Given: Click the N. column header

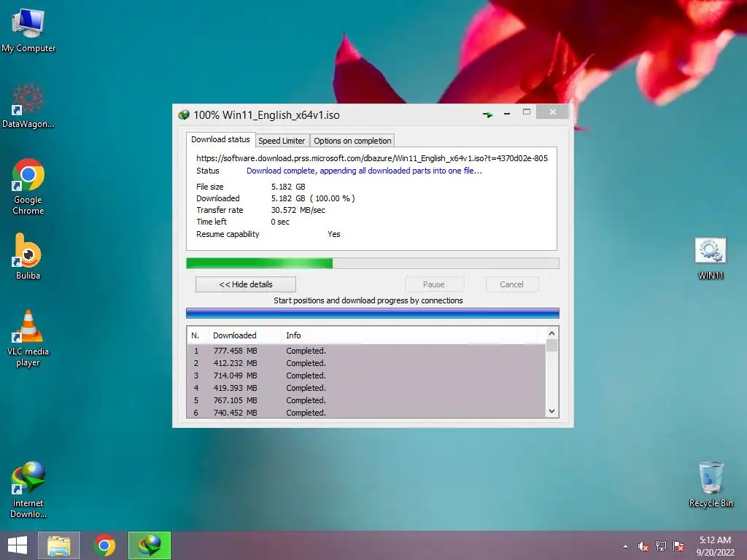Looking at the screenshot, I should click(198, 335).
